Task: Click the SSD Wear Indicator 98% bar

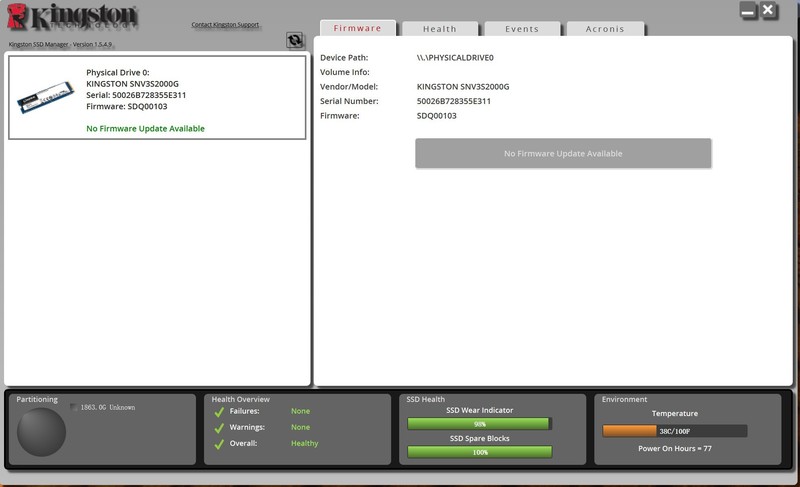Action: [479, 424]
